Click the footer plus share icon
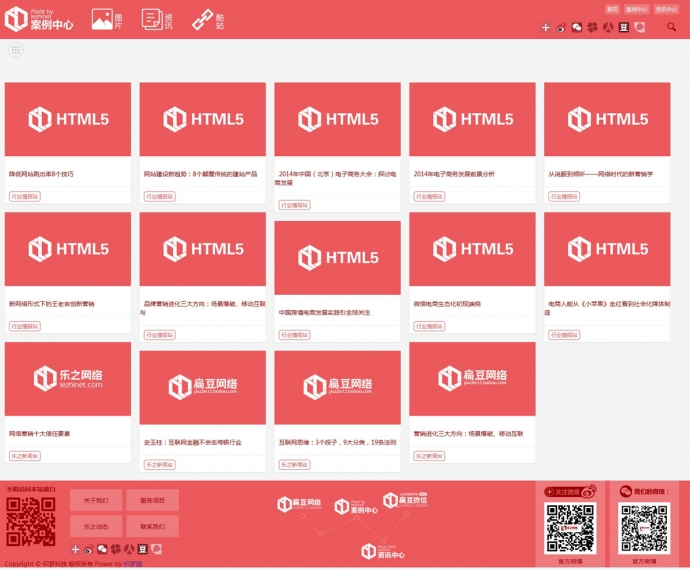Viewport: 690px width, 570px height. [75, 549]
